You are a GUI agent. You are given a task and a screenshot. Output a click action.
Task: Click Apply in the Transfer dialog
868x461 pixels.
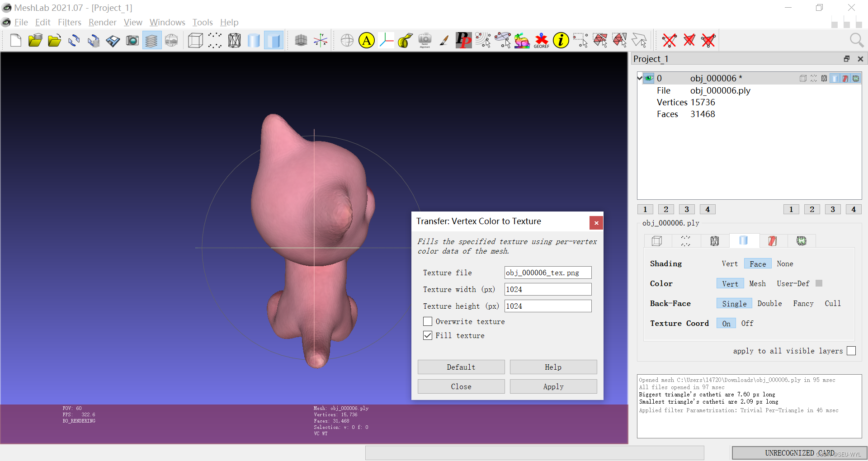[x=553, y=386]
